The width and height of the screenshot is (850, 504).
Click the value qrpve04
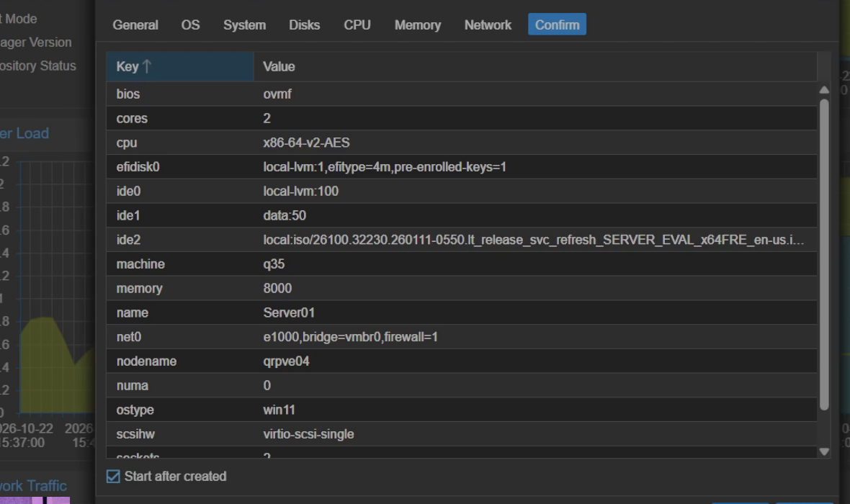pyautogui.click(x=286, y=361)
